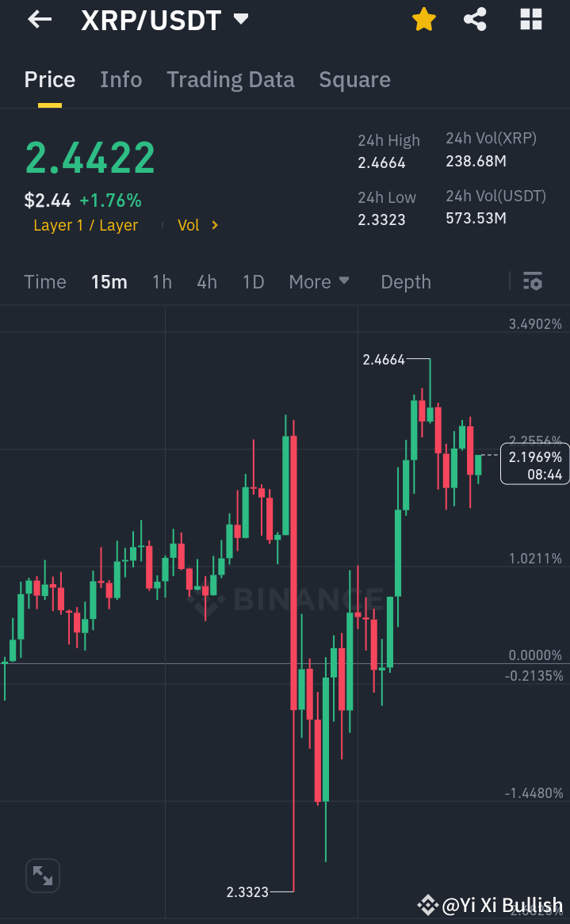Click the Layer 1 / Layer label
The height and width of the screenshot is (924, 570).
click(85, 225)
